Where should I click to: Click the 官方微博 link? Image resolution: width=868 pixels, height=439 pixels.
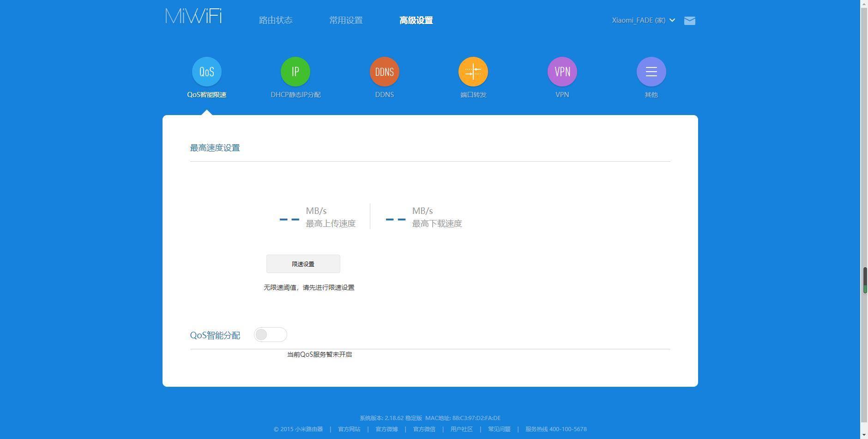coord(386,429)
